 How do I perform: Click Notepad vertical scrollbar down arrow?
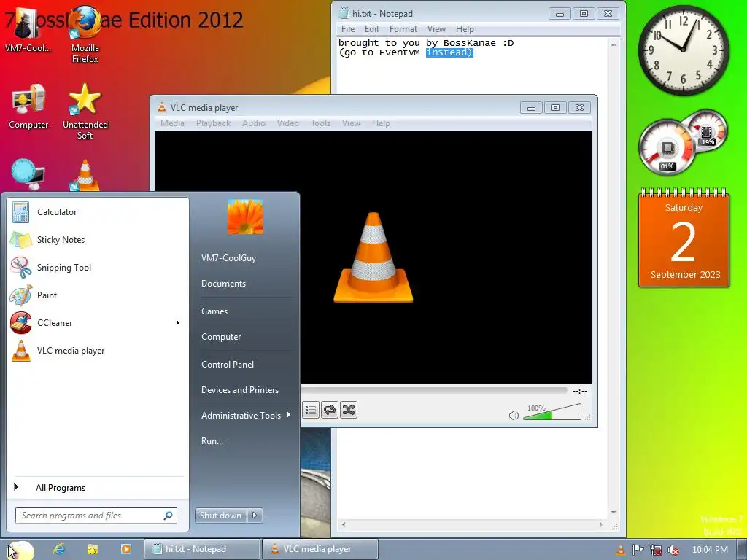click(614, 513)
